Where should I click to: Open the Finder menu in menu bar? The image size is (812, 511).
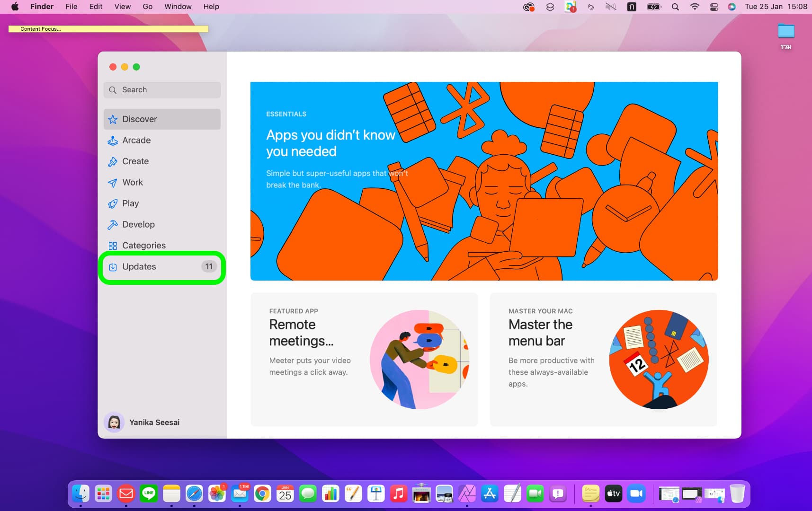pos(42,7)
